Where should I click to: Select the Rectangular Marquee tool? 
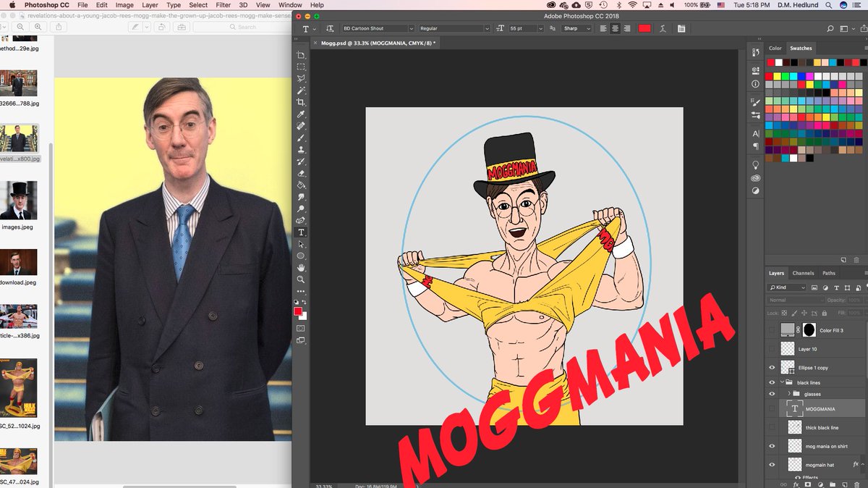click(301, 67)
